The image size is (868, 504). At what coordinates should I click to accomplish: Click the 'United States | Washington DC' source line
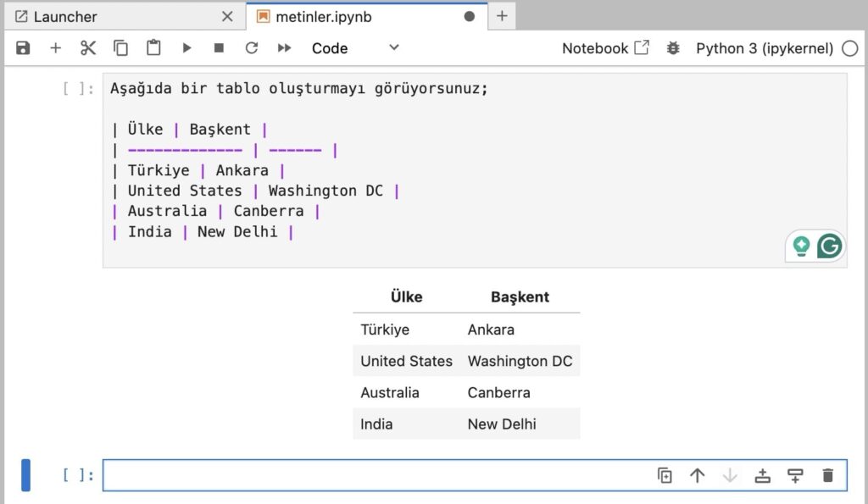click(255, 191)
